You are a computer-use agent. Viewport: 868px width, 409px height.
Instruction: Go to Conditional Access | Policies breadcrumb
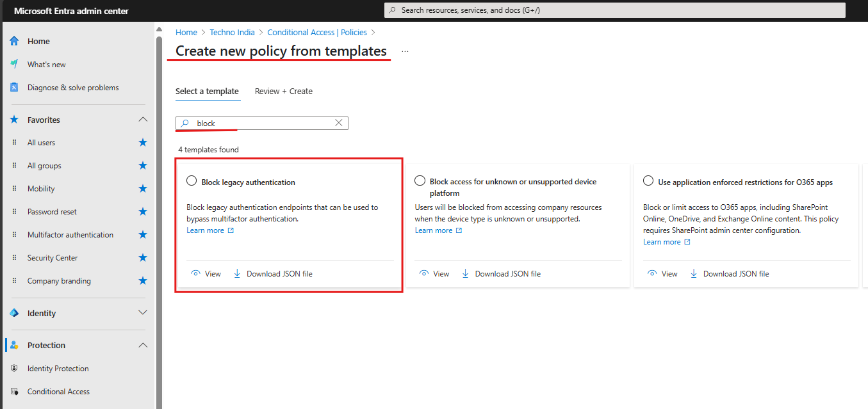pos(317,32)
